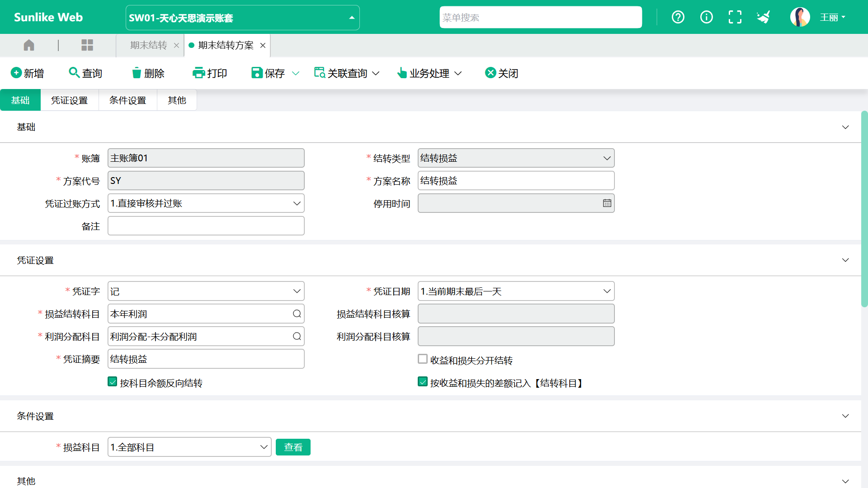Switch to the 期末结转 page tab

pos(149,45)
